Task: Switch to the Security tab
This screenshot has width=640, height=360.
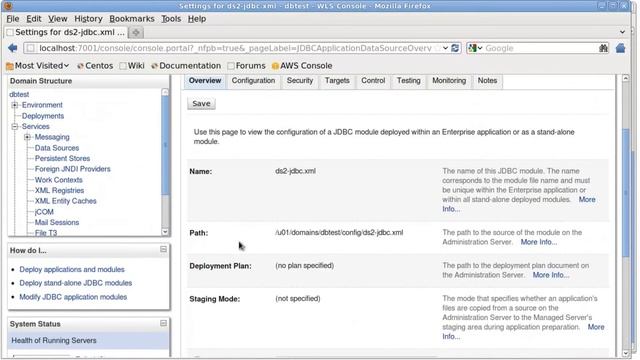Action: 300,81
